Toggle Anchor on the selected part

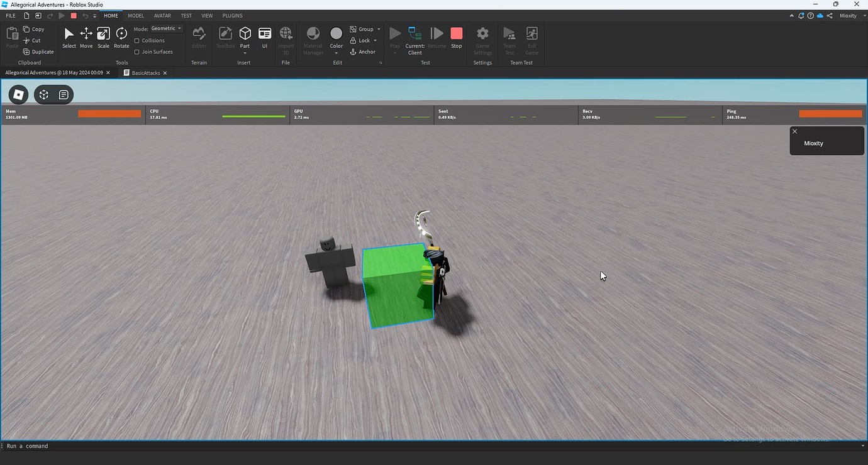[x=364, y=52]
